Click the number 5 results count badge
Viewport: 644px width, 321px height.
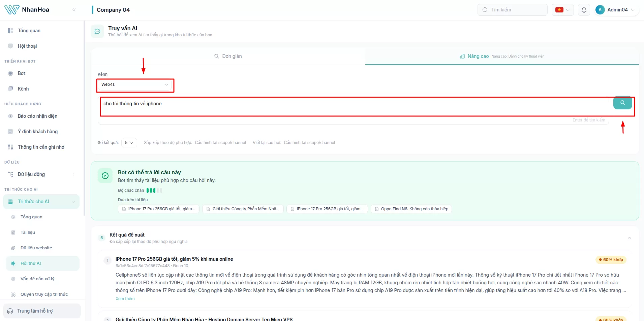pyautogui.click(x=101, y=238)
